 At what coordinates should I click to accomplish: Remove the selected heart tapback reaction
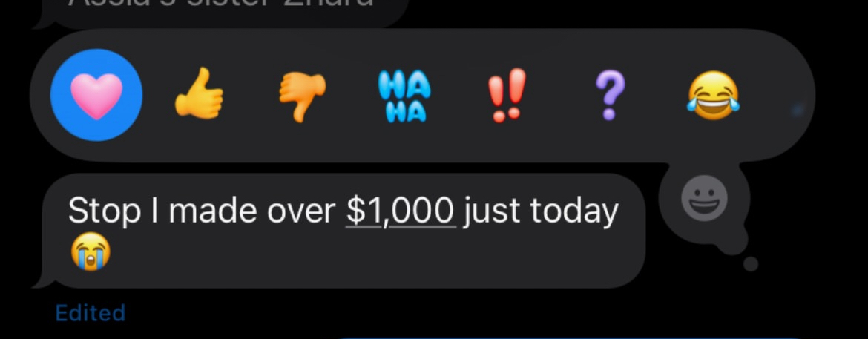[96, 95]
